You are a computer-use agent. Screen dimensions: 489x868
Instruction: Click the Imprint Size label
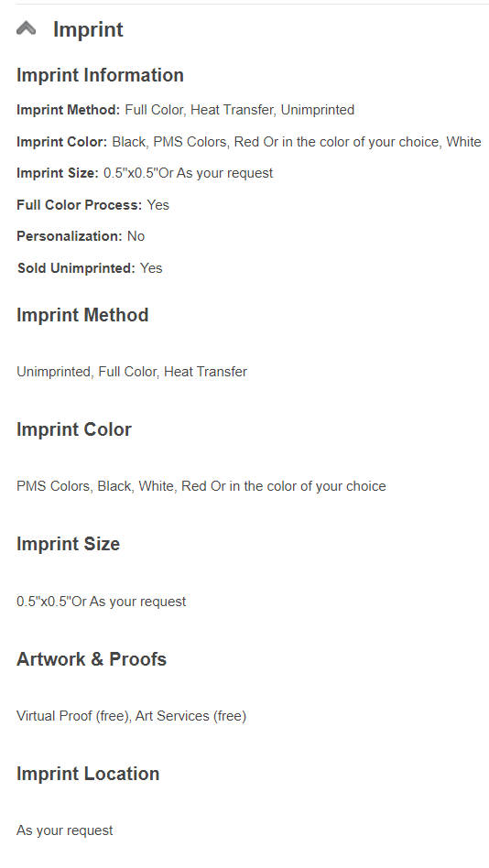(58, 173)
